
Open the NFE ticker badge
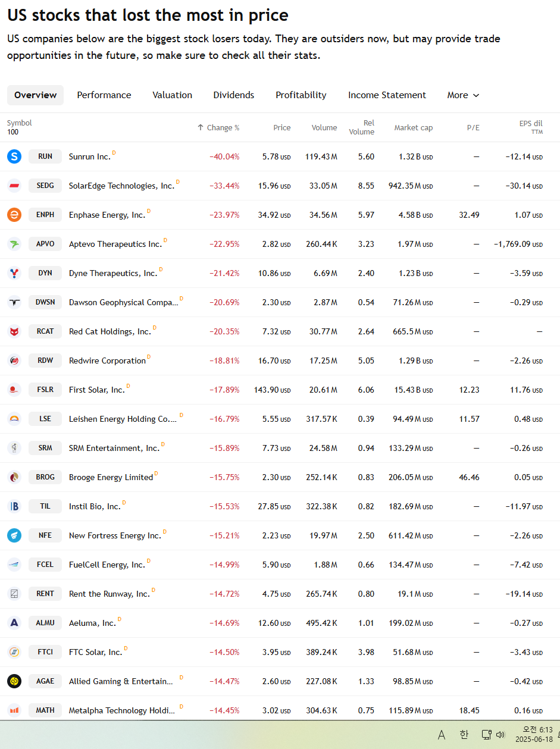(45, 535)
